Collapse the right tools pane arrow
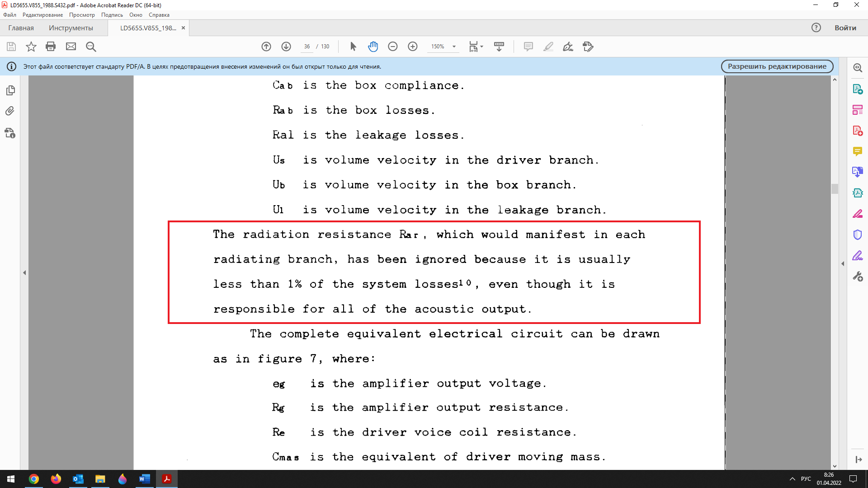 843,263
